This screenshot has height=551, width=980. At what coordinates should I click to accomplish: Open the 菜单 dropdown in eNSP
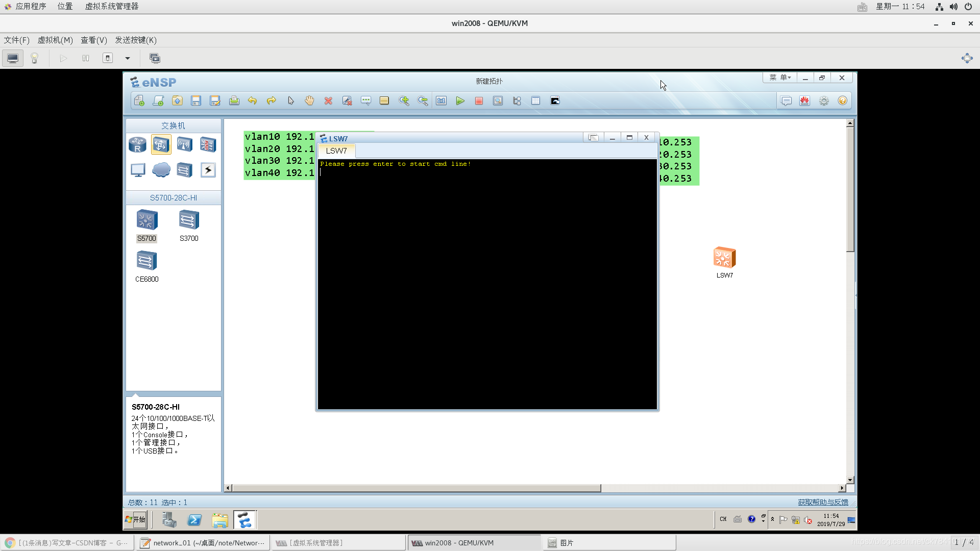point(780,78)
